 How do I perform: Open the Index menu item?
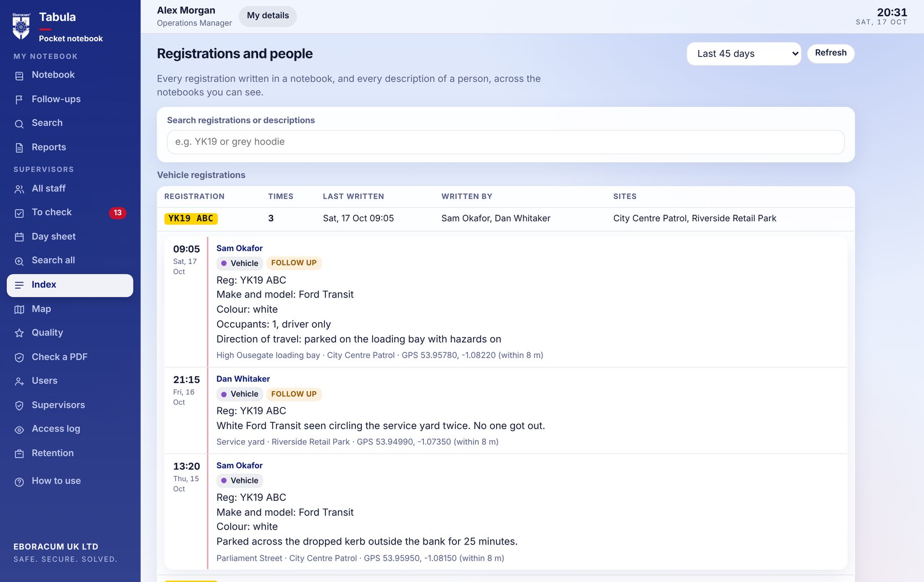pyautogui.click(x=70, y=285)
